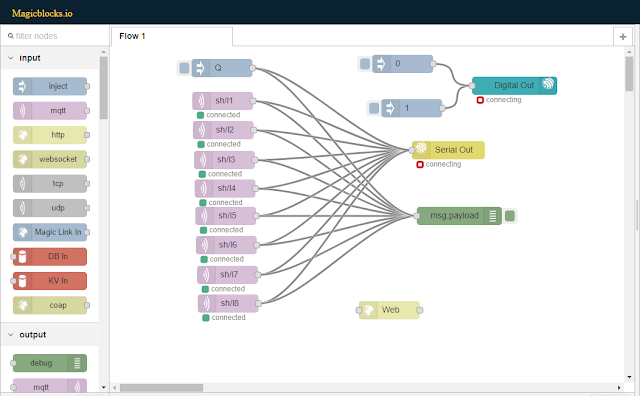
Task: Select the KV In palette node
Action: pyautogui.click(x=50, y=281)
